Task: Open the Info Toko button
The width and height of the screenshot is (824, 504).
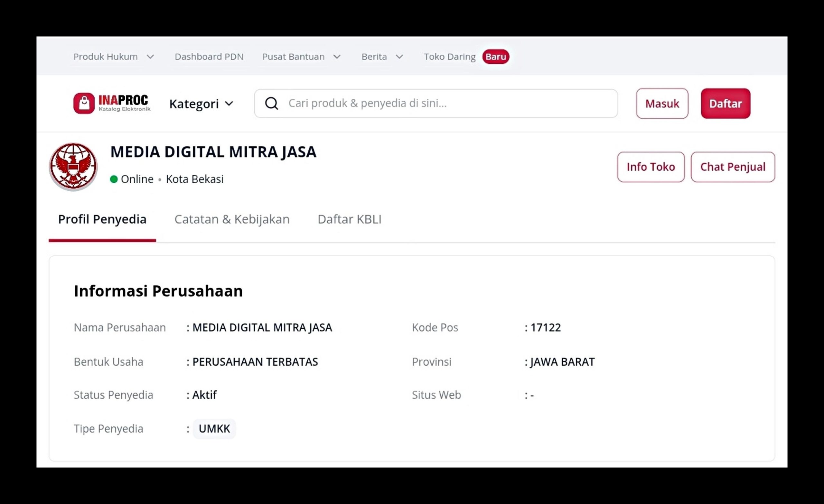Action: coord(651,167)
